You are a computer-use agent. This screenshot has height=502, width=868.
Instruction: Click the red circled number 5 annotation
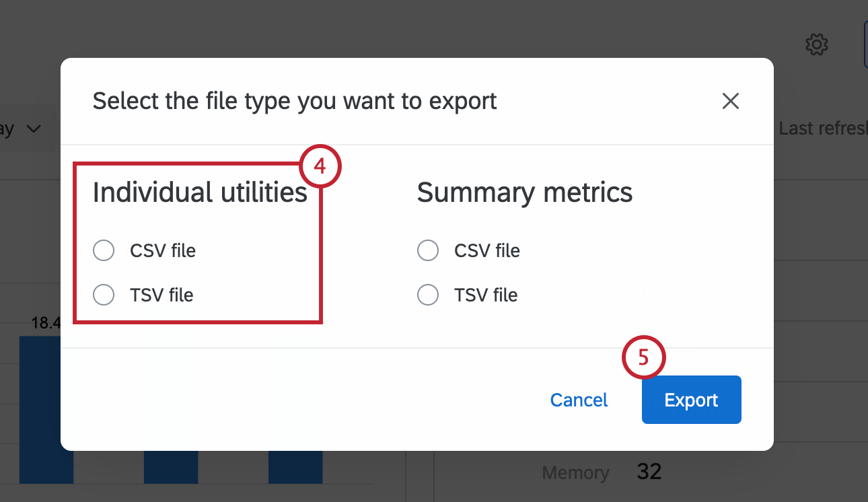643,357
